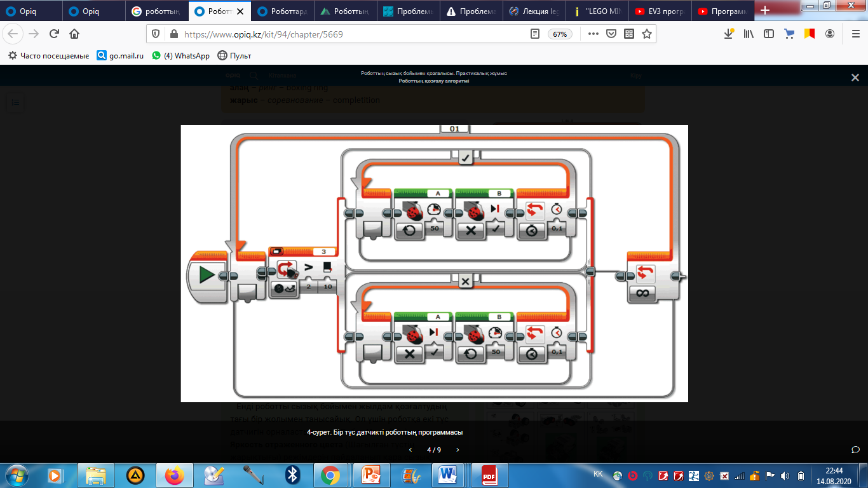This screenshot has height=488, width=868.
Task: Click the Firefox forward button
Action: pyautogui.click(x=34, y=34)
